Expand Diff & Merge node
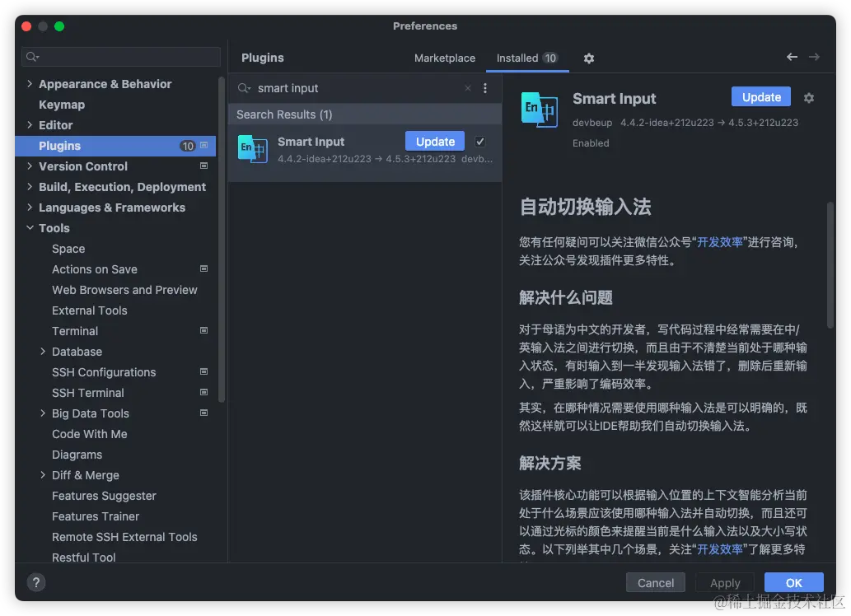 [43, 475]
